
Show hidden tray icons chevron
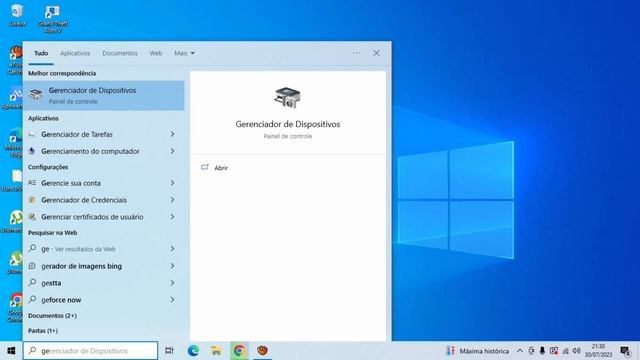pyautogui.click(x=520, y=351)
